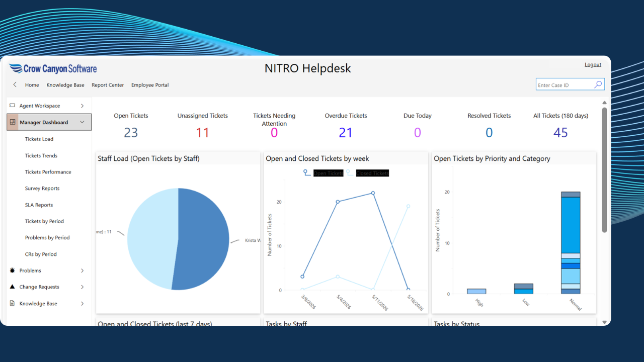Click the Due Today count 0
Image resolution: width=644 pixels, height=362 pixels.
coord(417,133)
